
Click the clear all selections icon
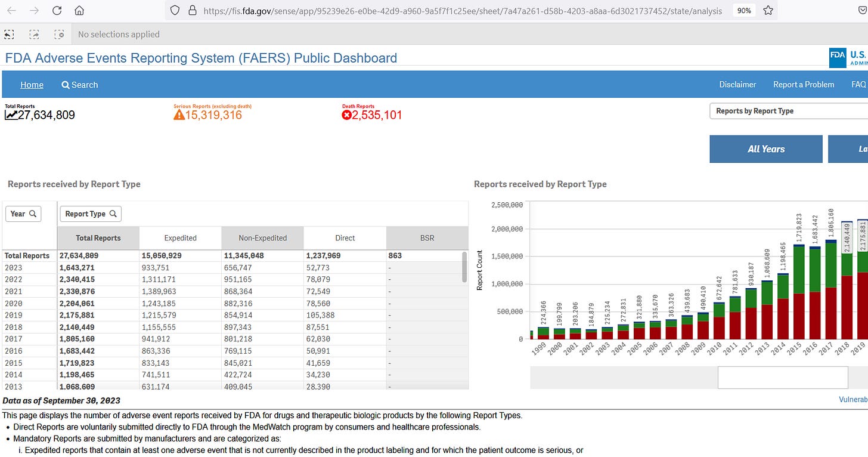[x=59, y=34]
